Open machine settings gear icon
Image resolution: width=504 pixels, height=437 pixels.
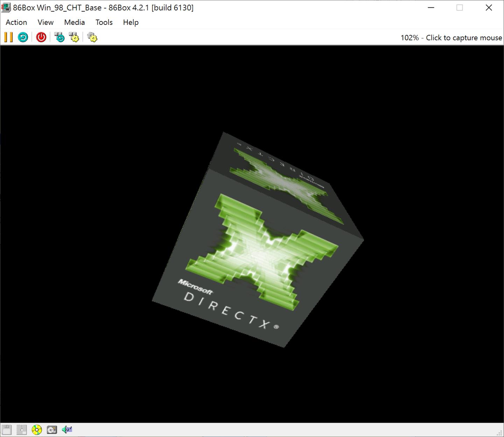coord(92,37)
